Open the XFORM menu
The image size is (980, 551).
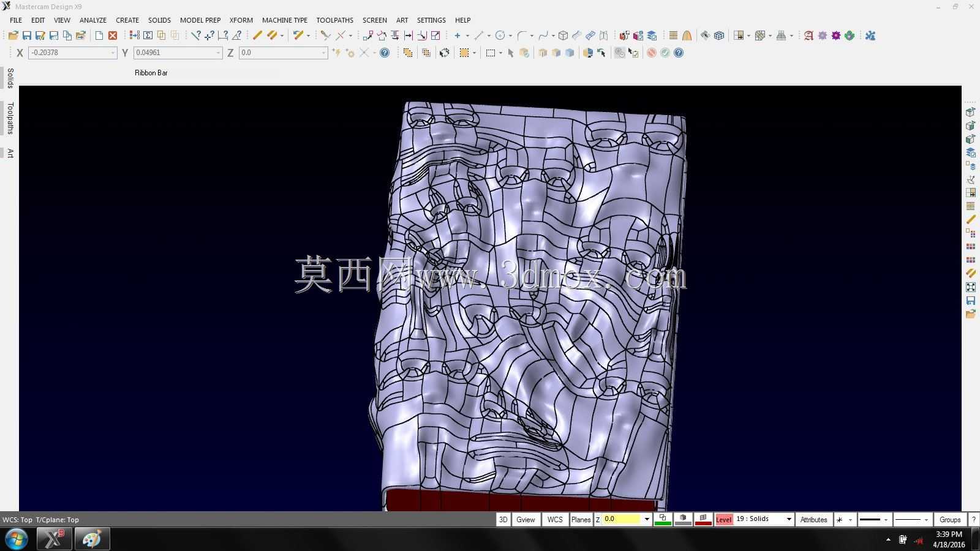click(x=241, y=20)
